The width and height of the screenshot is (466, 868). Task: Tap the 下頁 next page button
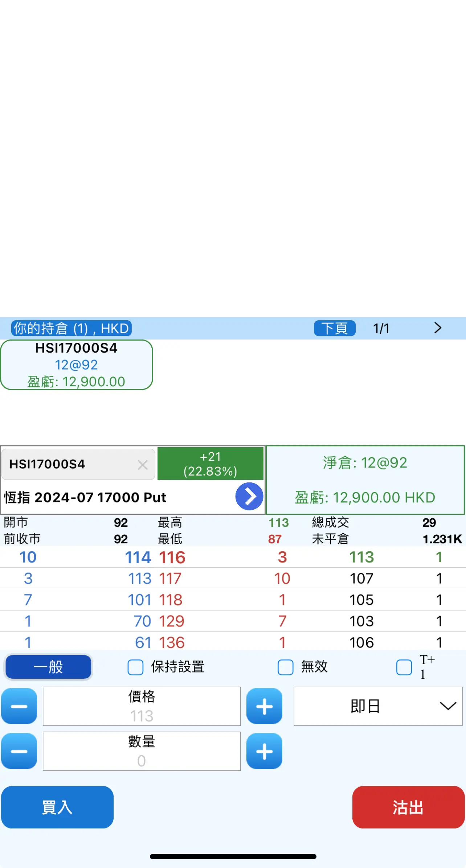(335, 328)
